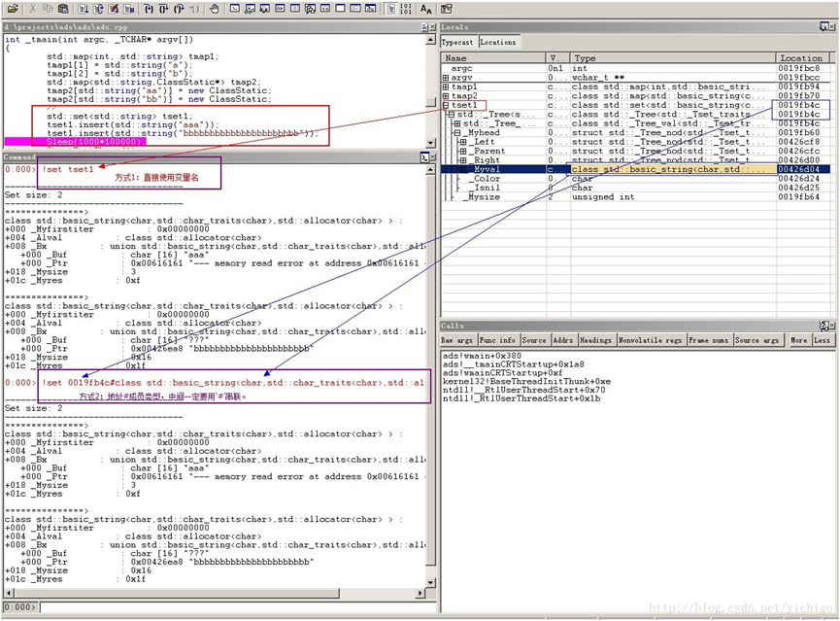Viewport: 840px width, 621px height.
Task: Toggle the Locations button in Locals
Action: (x=497, y=43)
